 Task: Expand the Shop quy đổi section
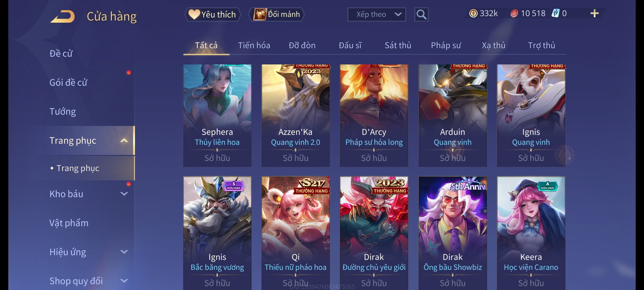(124, 281)
